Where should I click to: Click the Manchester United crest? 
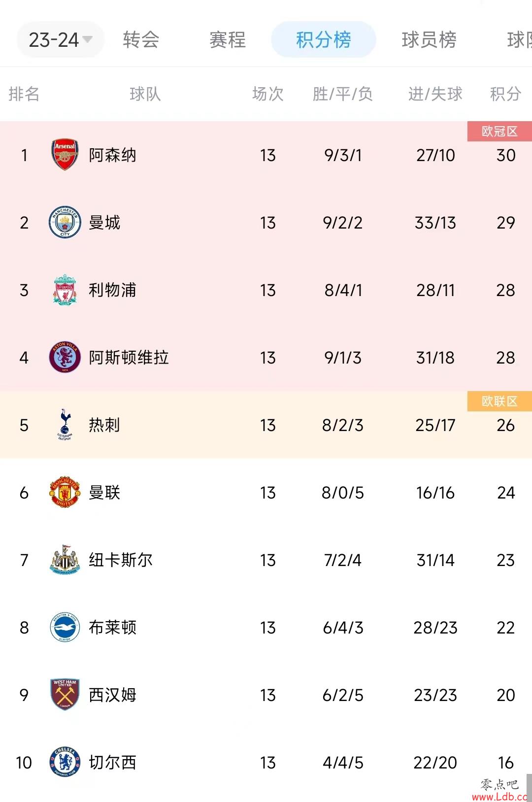point(65,492)
